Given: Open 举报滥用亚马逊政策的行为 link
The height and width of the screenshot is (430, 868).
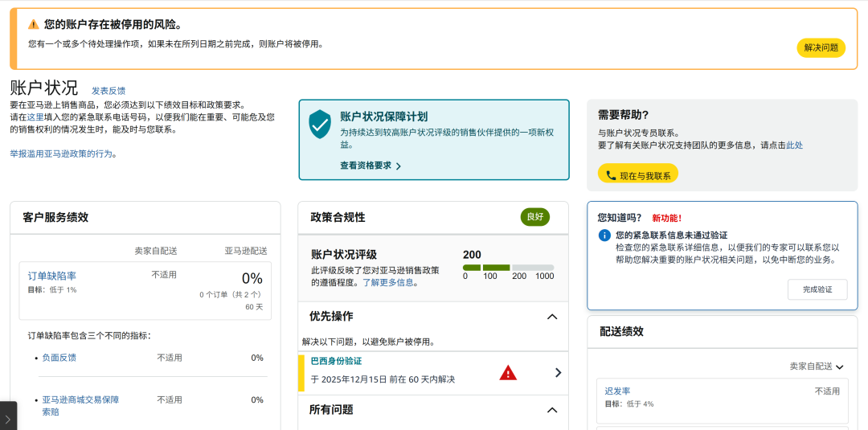Looking at the screenshot, I should (63, 154).
